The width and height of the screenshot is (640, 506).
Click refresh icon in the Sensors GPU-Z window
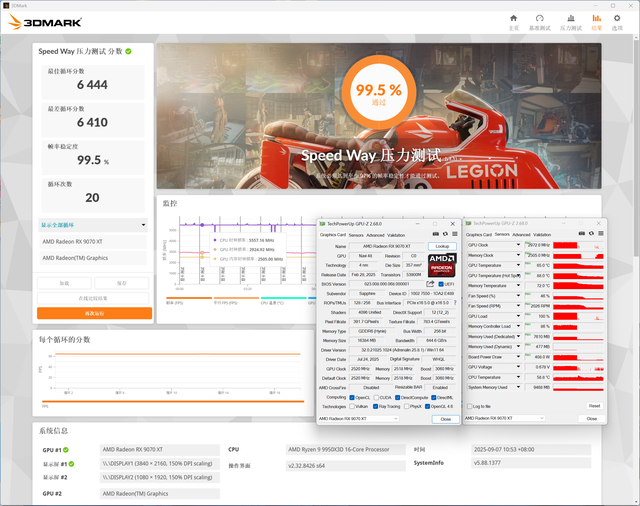tap(591, 233)
